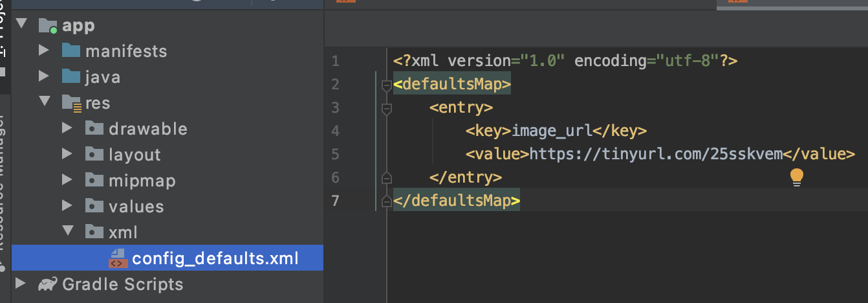
Task: Click the mipmap folder icon
Action: point(94,181)
